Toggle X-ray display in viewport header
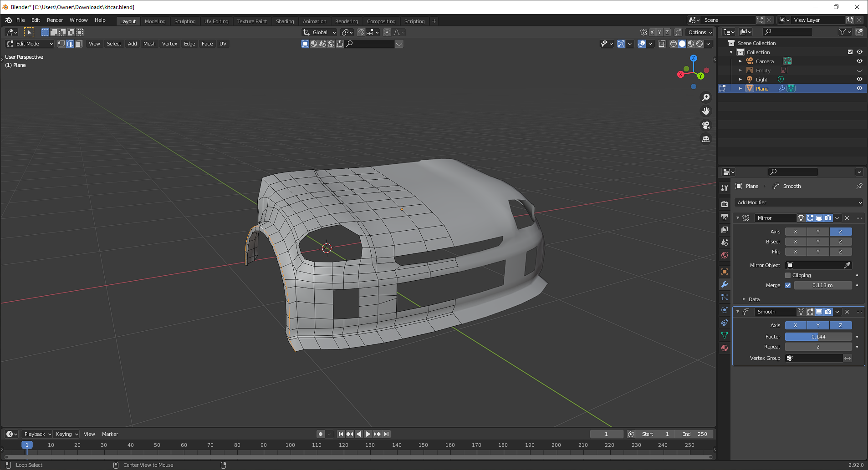The height and width of the screenshot is (470, 868). point(662,44)
